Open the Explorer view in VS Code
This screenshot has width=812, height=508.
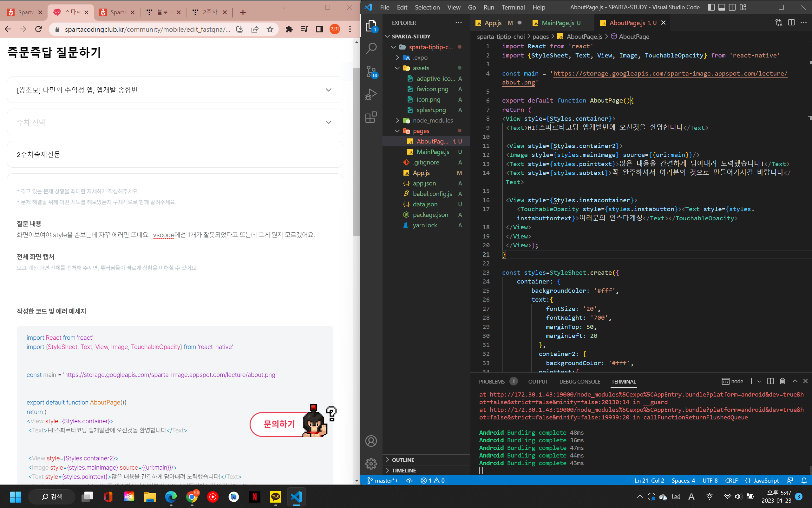pos(371,25)
